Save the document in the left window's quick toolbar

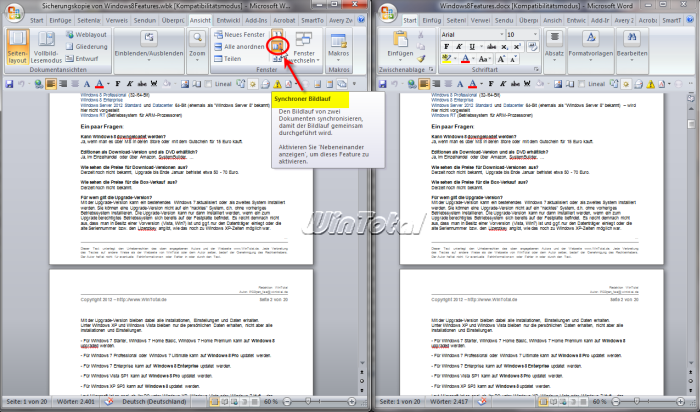tap(9, 83)
